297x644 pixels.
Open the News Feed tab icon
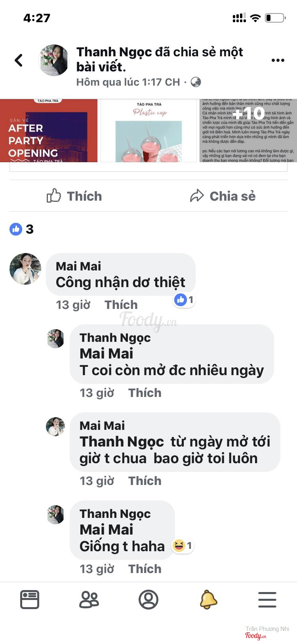(x=30, y=599)
